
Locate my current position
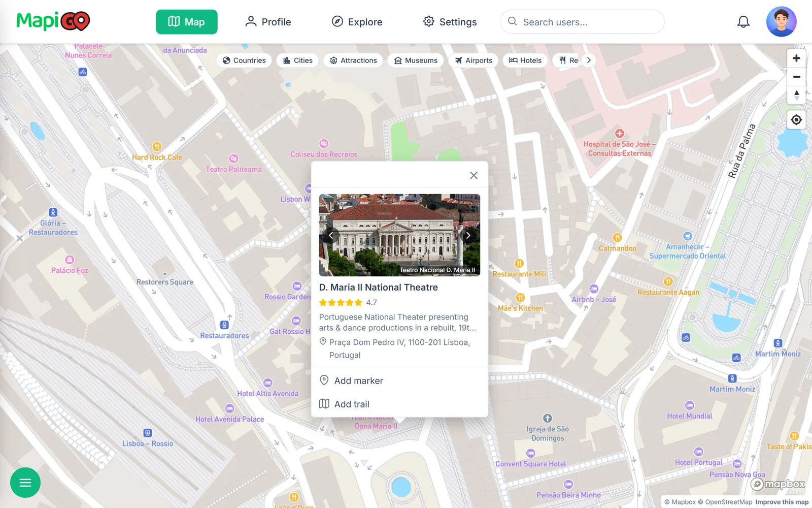point(796,120)
